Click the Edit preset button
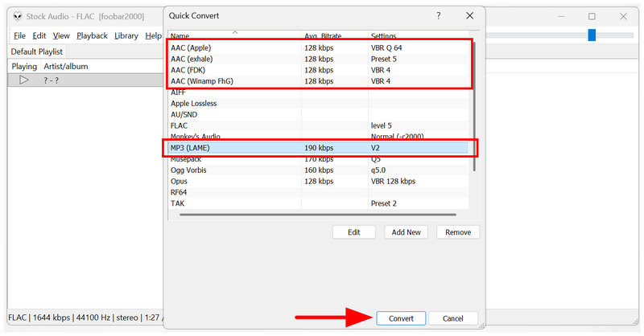This screenshot has width=644, height=336. click(353, 232)
